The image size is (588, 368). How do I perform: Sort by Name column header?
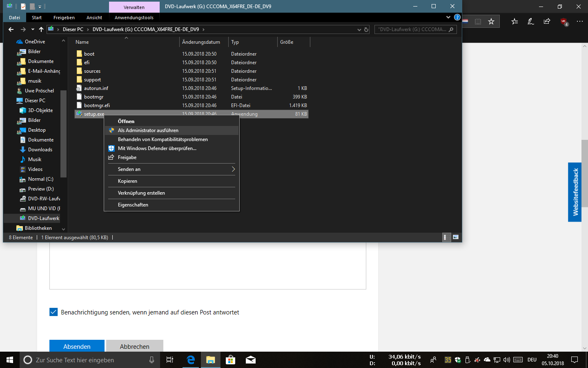pos(126,42)
